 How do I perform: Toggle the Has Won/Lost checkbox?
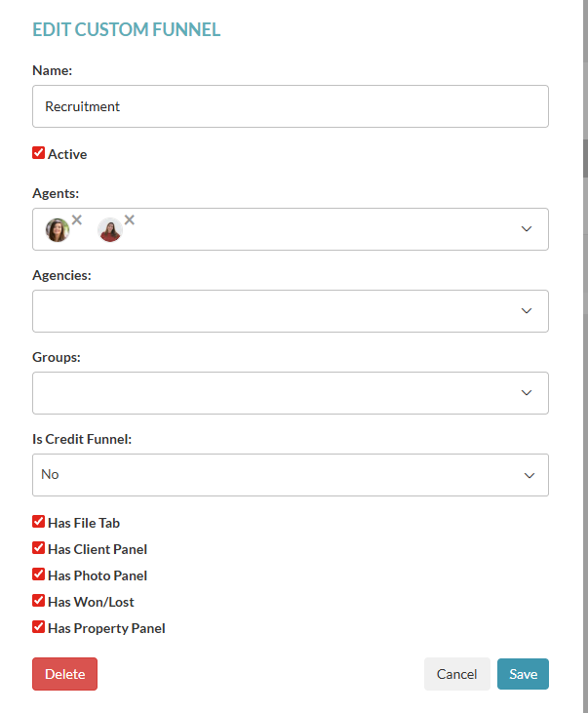(39, 601)
